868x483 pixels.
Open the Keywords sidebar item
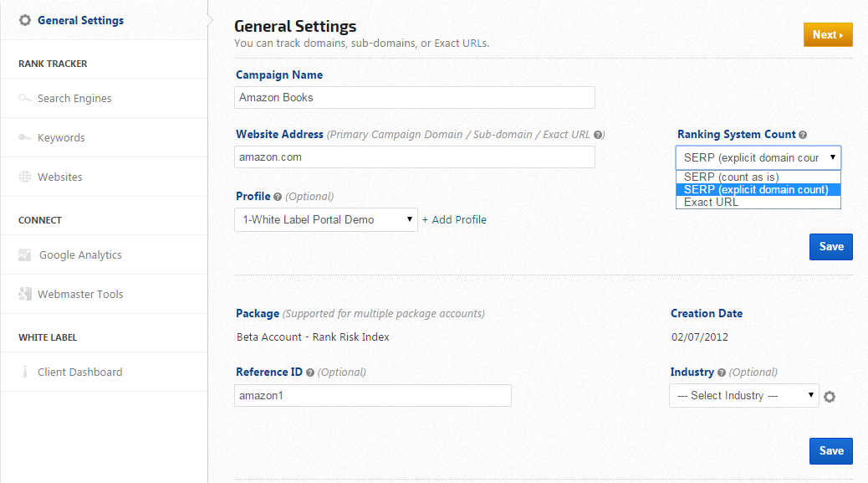click(61, 138)
